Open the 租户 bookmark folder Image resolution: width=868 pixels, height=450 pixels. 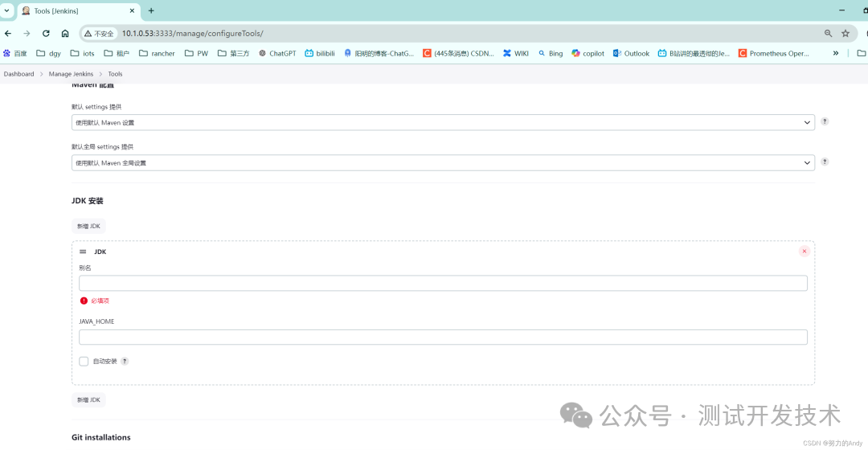117,53
